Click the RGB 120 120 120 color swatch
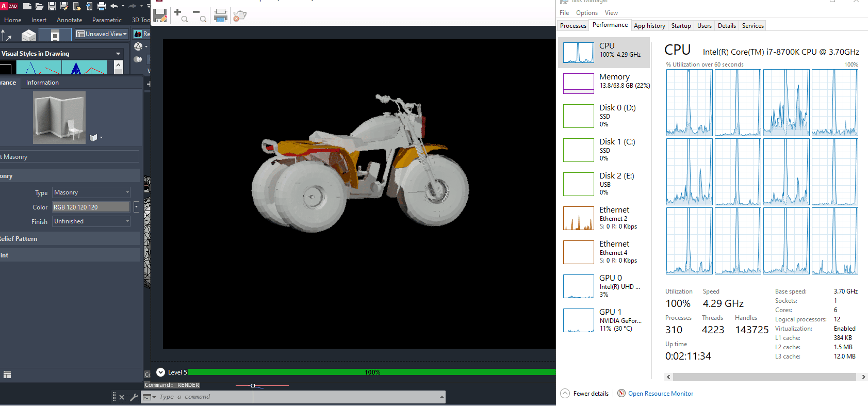Screen dimensions: 868x406 click(91, 207)
